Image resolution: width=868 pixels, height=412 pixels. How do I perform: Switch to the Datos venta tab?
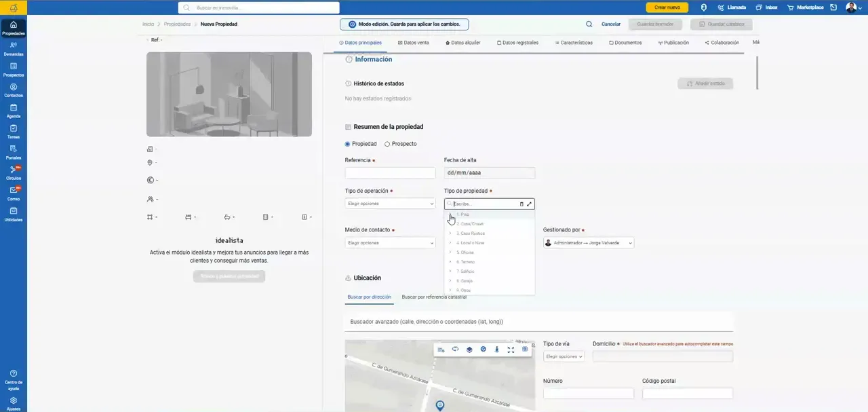click(413, 43)
